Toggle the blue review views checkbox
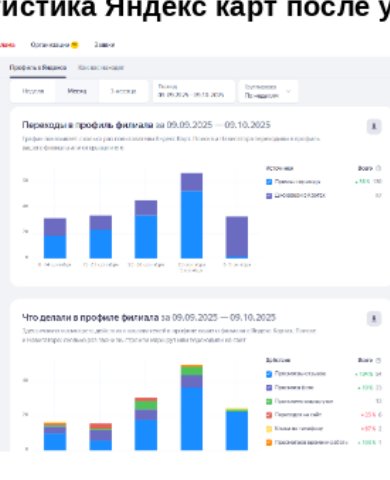 pyautogui.click(x=269, y=374)
